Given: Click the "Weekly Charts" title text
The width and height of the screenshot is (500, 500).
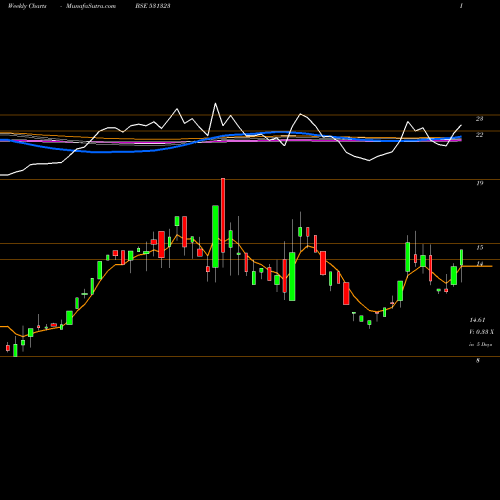Looking at the screenshot, I should tap(27, 6).
